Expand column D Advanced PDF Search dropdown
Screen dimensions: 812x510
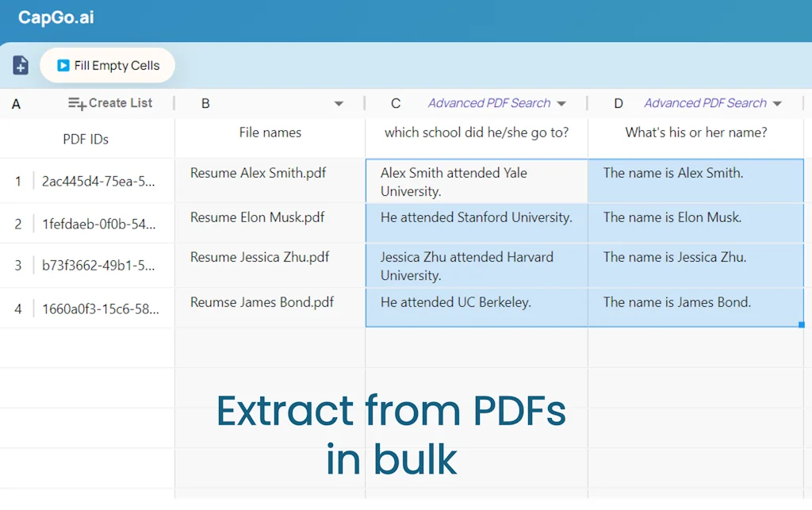pos(777,104)
